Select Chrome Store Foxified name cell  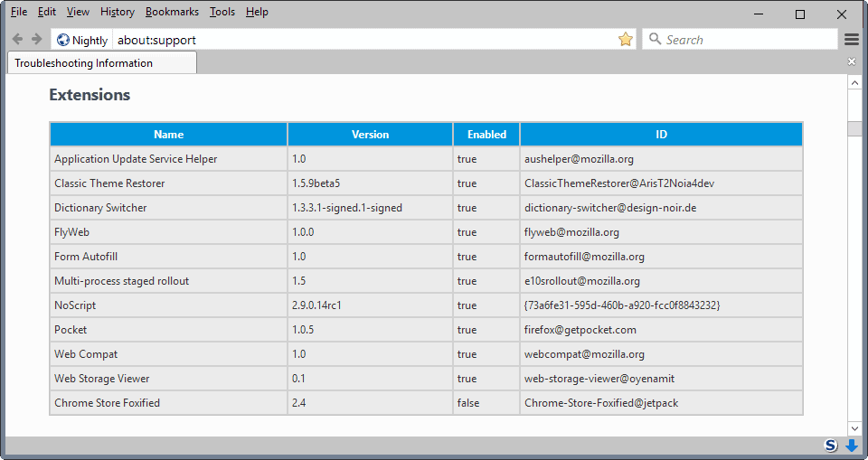click(x=169, y=402)
